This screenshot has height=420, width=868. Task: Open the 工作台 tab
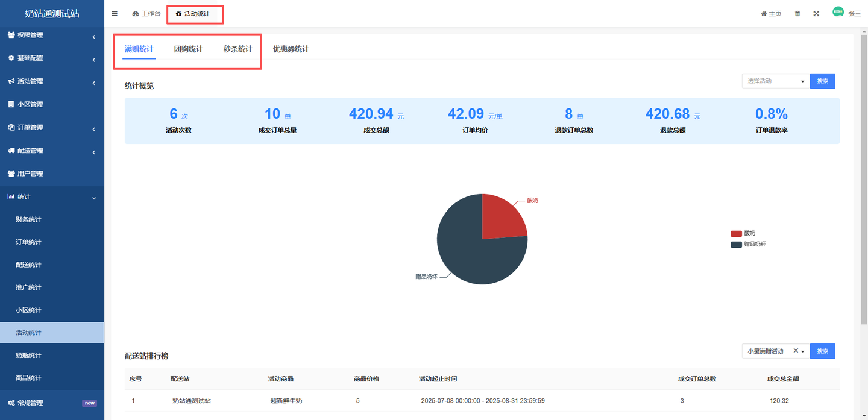pyautogui.click(x=146, y=14)
